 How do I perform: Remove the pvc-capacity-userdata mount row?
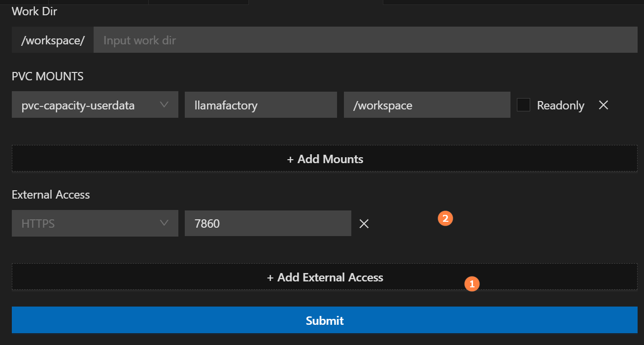[603, 105]
